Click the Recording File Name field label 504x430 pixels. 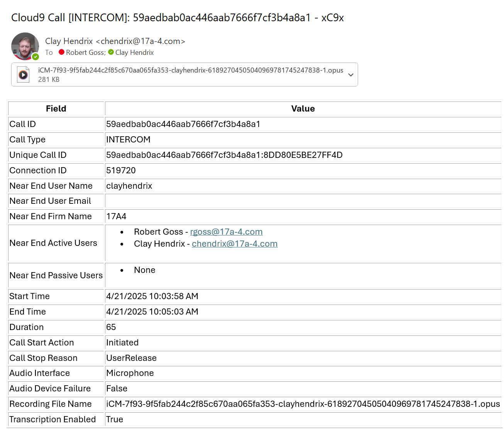(x=51, y=404)
